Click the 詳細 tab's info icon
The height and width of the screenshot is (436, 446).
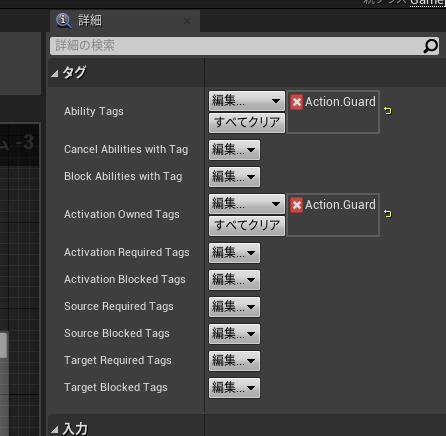click(x=63, y=21)
